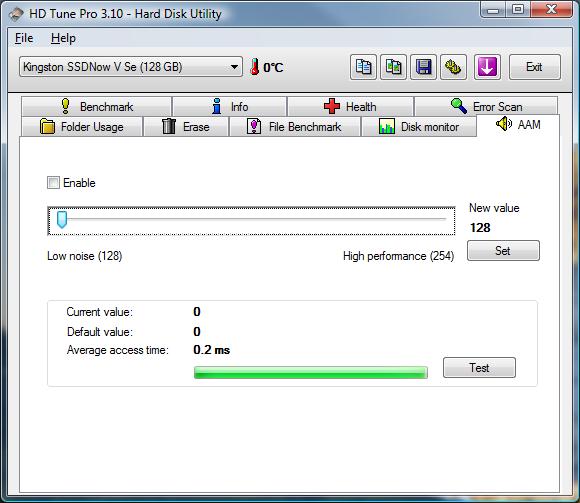
Task: Open the Health tab with red cross
Action: (x=350, y=107)
